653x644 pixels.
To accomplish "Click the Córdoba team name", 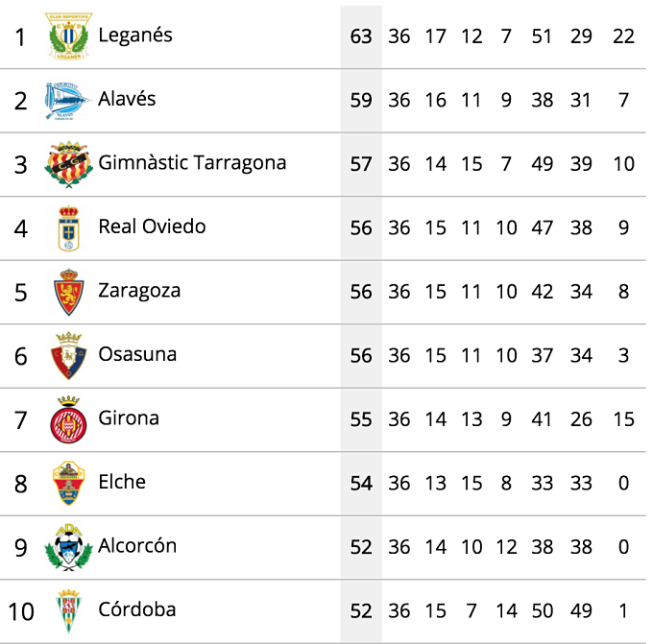I will click(137, 609).
